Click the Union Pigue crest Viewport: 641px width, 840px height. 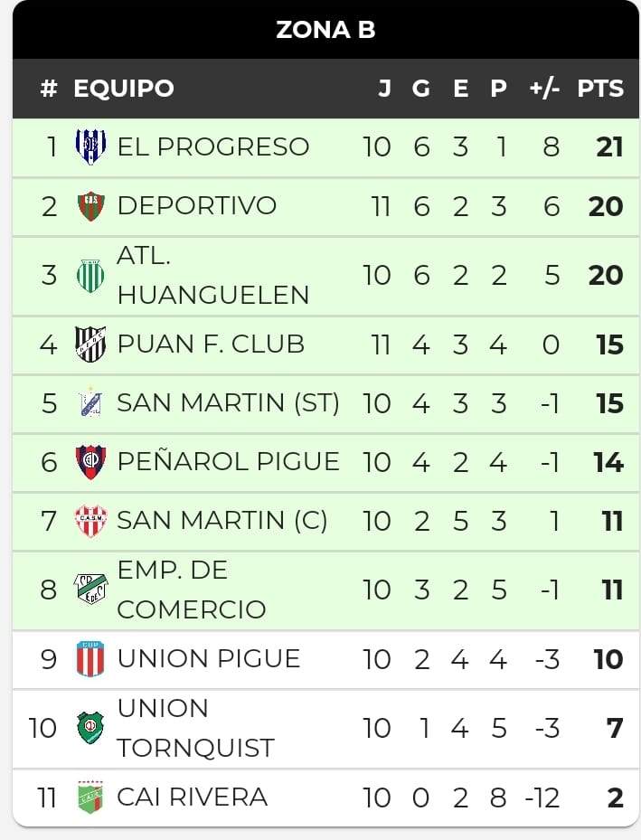(90, 658)
